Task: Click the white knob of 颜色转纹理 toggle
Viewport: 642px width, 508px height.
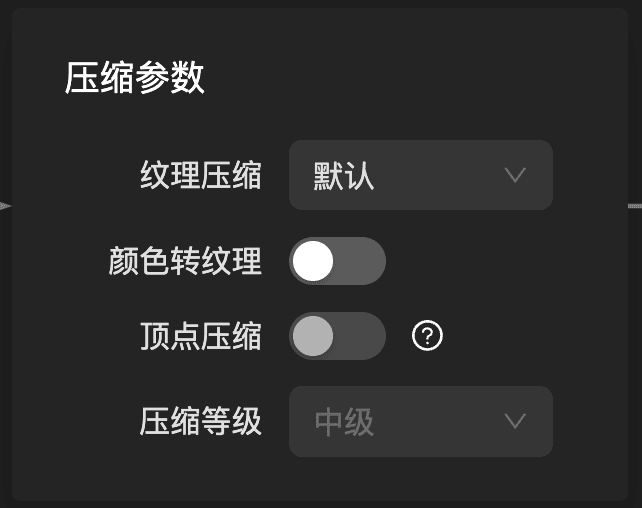Action: click(314, 261)
